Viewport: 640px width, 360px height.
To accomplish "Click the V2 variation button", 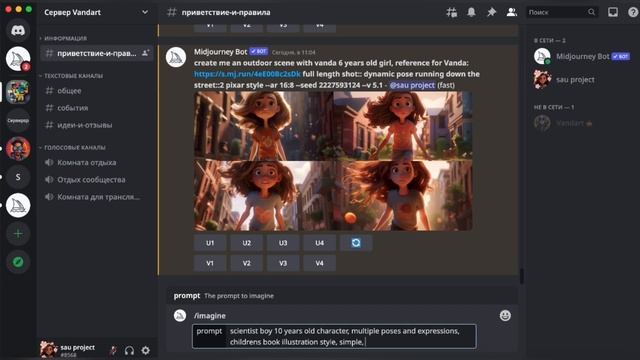I will pyautogui.click(x=247, y=263).
